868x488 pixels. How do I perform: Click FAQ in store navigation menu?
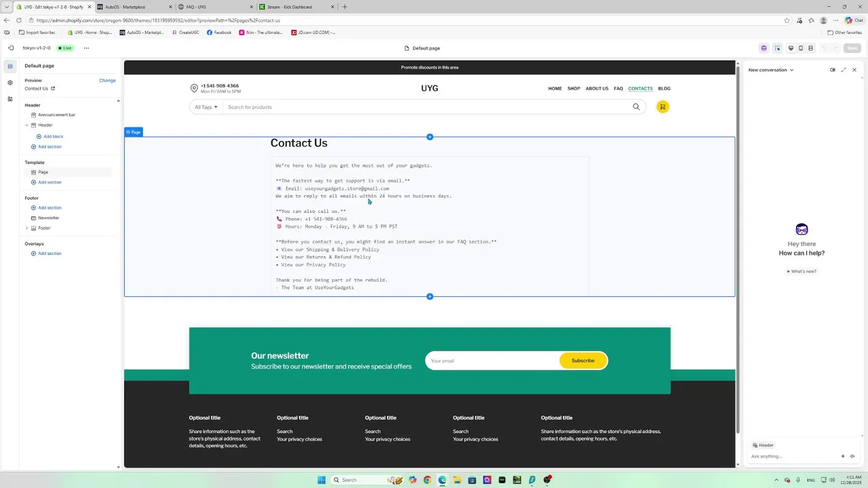click(618, 88)
